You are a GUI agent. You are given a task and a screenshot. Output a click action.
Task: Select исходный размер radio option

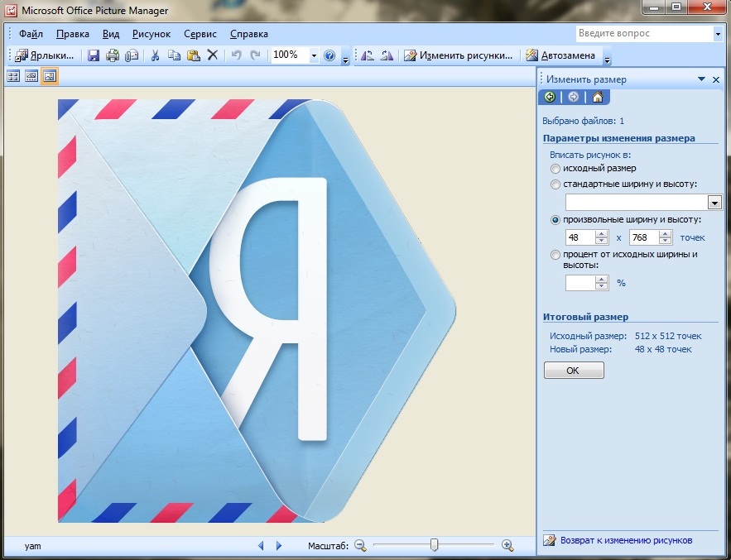pos(555,169)
